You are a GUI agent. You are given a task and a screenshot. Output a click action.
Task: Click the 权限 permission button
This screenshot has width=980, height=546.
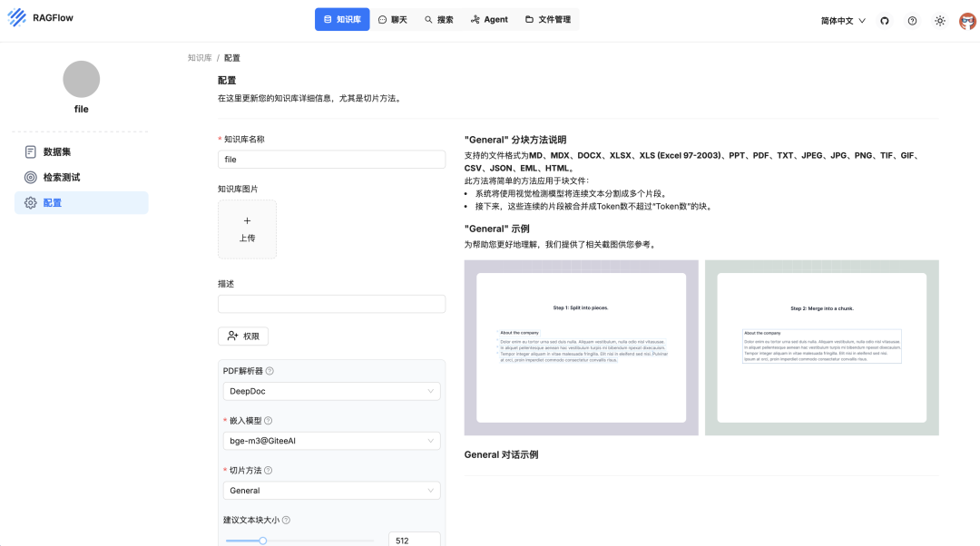click(x=242, y=336)
